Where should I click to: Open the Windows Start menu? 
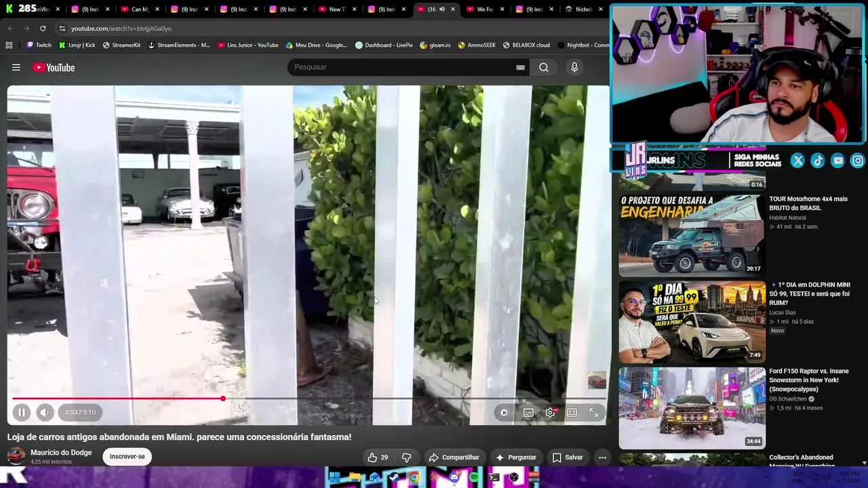[334, 477]
